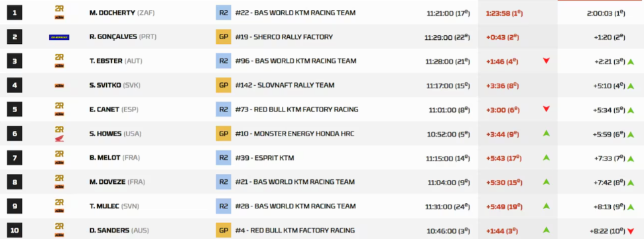Click the green up arrow beside +2:21 (3e)
The image size is (644, 239).
pyautogui.click(x=631, y=62)
